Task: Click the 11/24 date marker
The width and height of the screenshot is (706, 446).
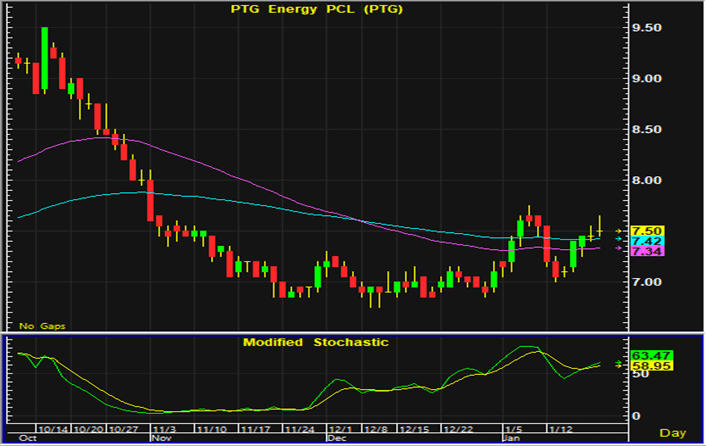Action: [300, 429]
